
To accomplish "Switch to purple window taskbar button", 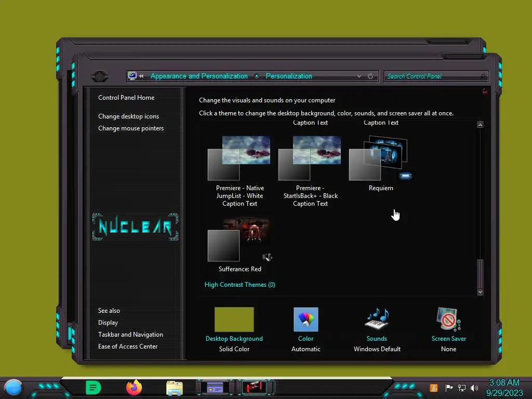I will coord(215,388).
